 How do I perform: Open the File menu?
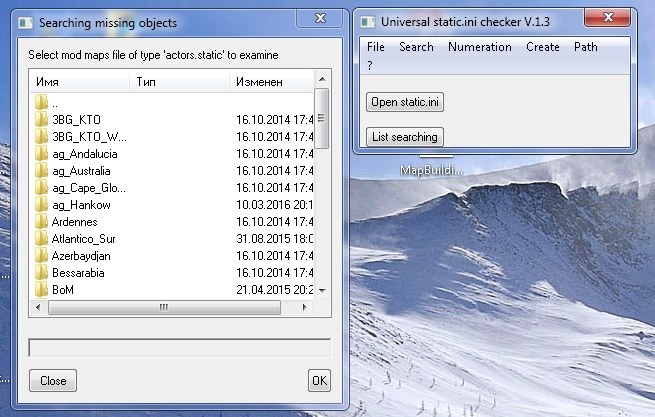376,47
